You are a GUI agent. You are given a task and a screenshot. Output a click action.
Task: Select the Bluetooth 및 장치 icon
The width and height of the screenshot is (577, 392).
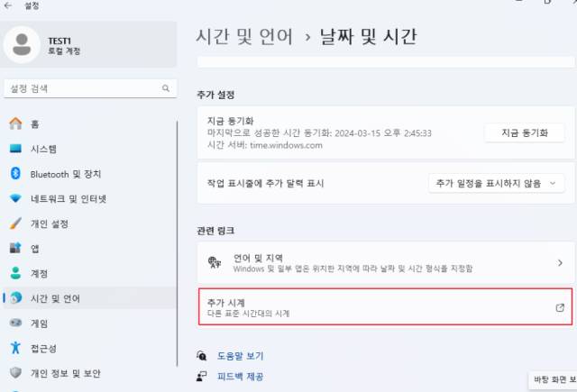[15, 174]
